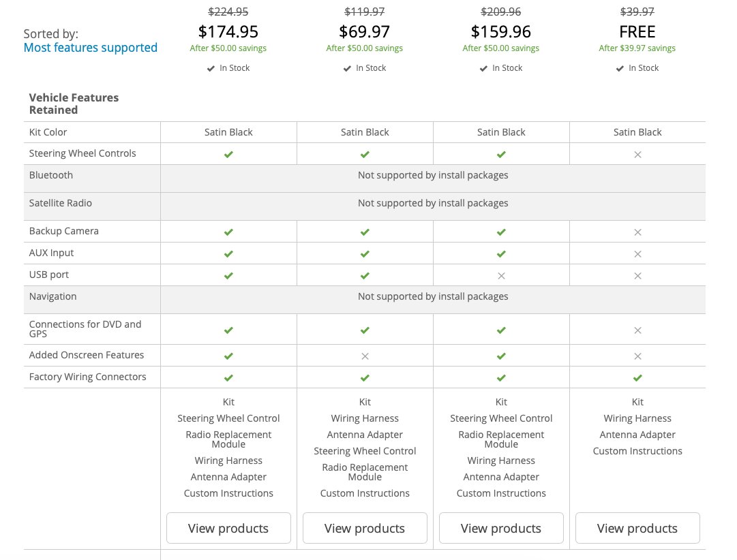The width and height of the screenshot is (737, 560).
Task: Click the $174.95 price
Action: click(x=228, y=31)
